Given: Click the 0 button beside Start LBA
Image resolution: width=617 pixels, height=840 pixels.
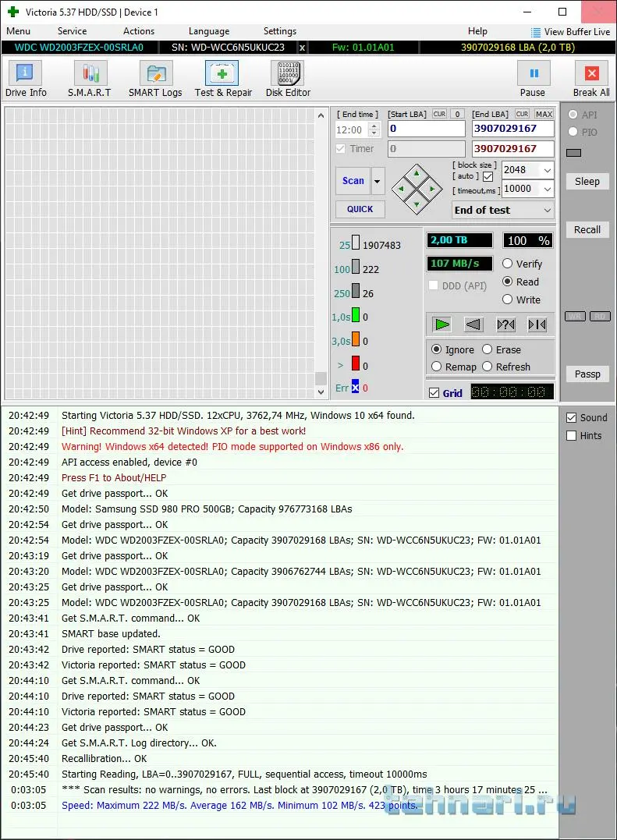Looking at the screenshot, I should (457, 114).
